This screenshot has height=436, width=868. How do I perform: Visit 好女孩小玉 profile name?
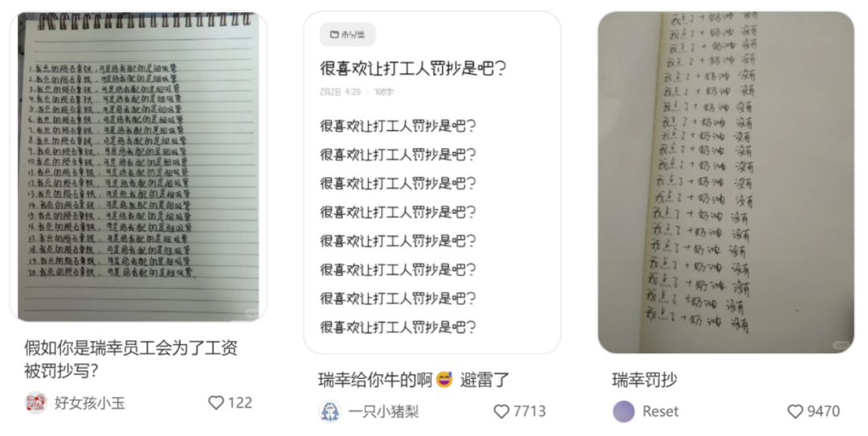coord(90,403)
